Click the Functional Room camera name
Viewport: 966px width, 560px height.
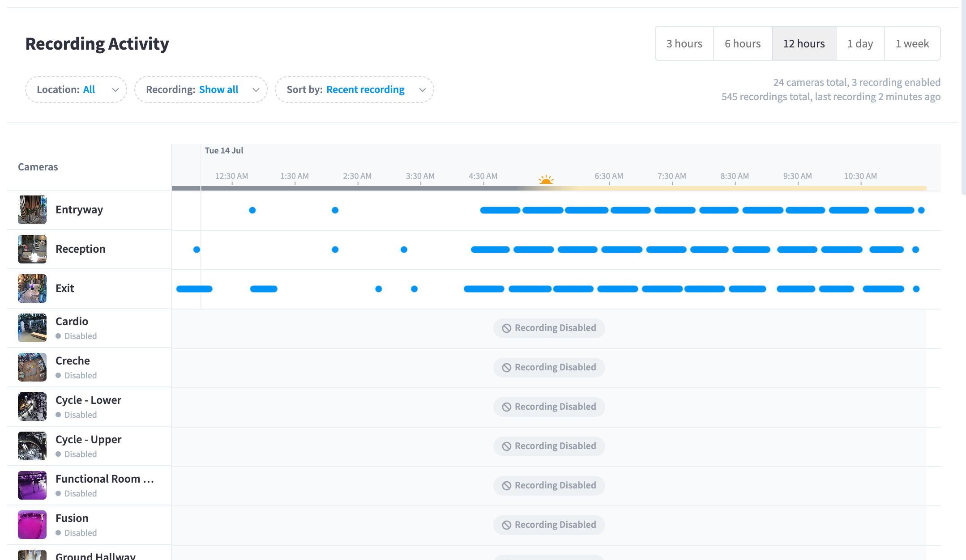(x=105, y=479)
